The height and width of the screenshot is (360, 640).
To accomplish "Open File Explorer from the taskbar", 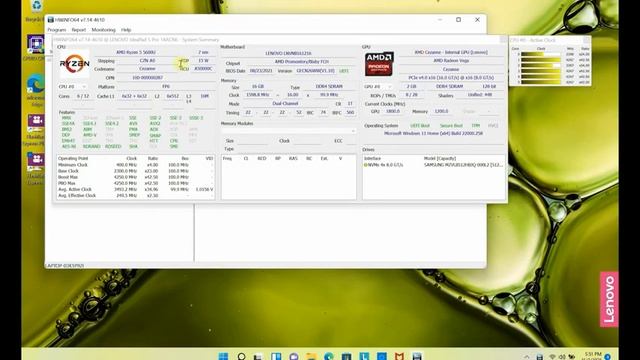I will [311, 356].
